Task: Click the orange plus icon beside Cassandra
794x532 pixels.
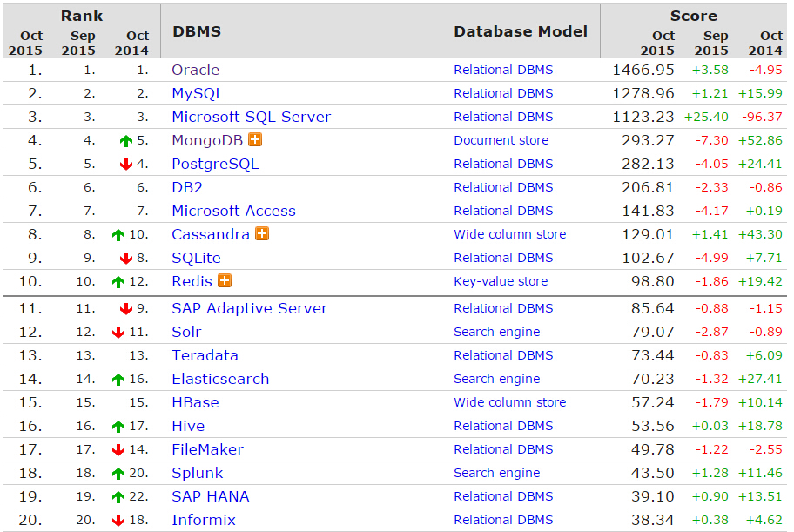Action: pyautogui.click(x=262, y=233)
